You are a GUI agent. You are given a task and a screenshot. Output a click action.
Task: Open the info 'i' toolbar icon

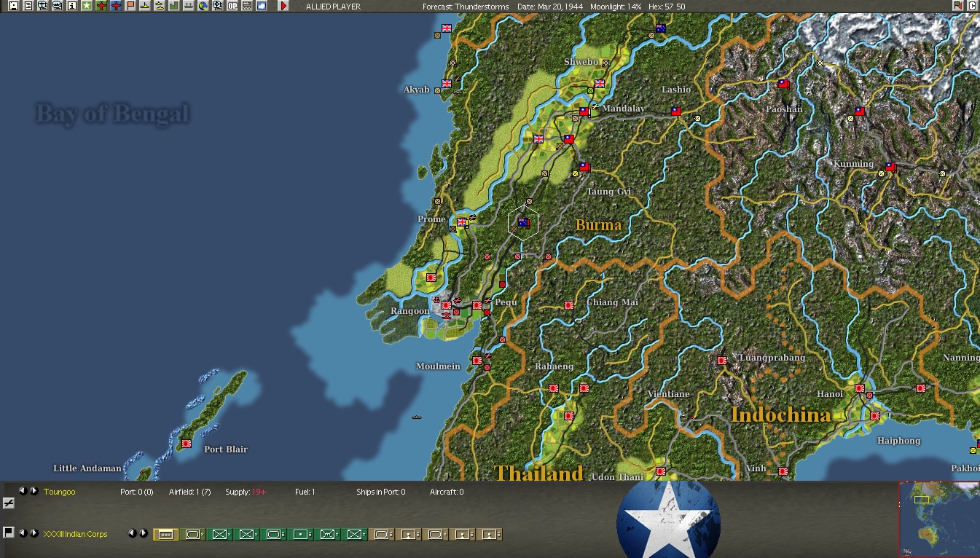pyautogui.click(x=71, y=6)
